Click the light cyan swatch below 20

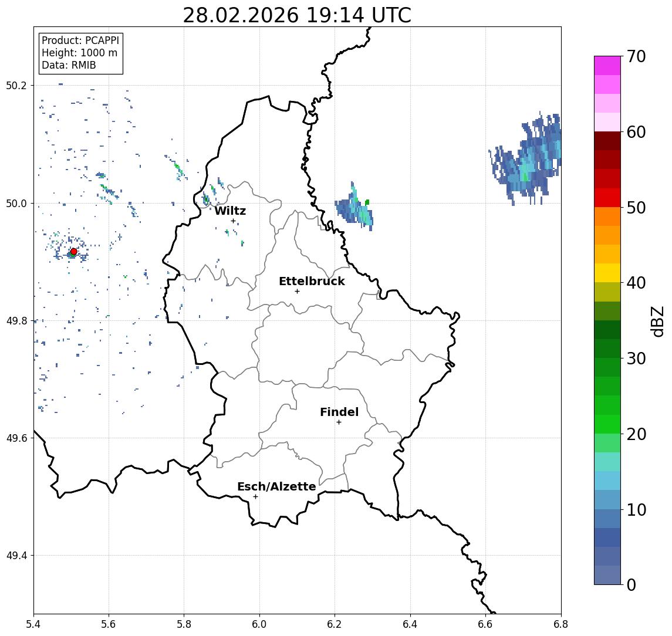point(607,462)
